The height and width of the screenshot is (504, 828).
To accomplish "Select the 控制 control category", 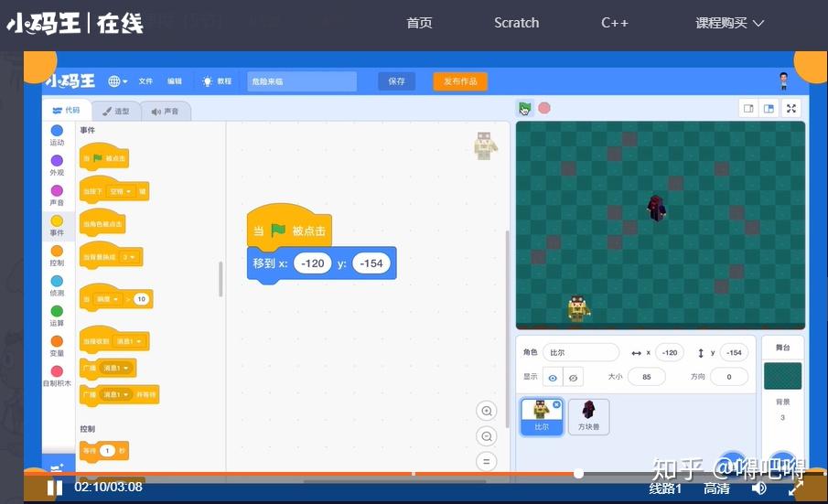I will [57, 255].
